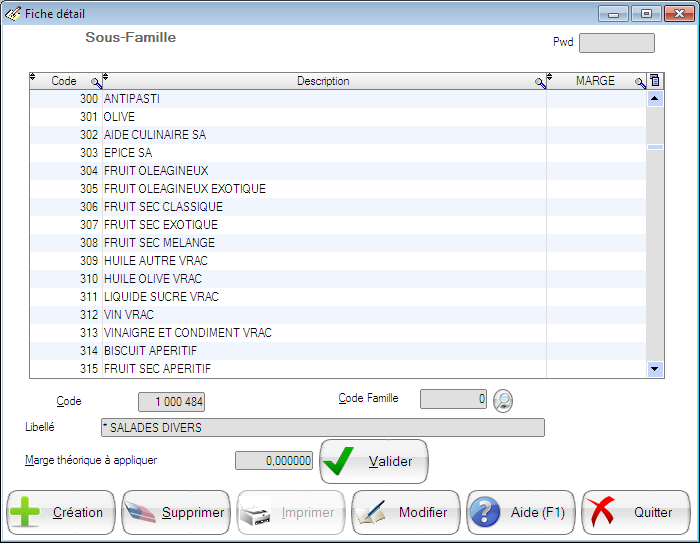Sort by MARGE using header sort arrows
The image size is (700, 543).
(551, 78)
